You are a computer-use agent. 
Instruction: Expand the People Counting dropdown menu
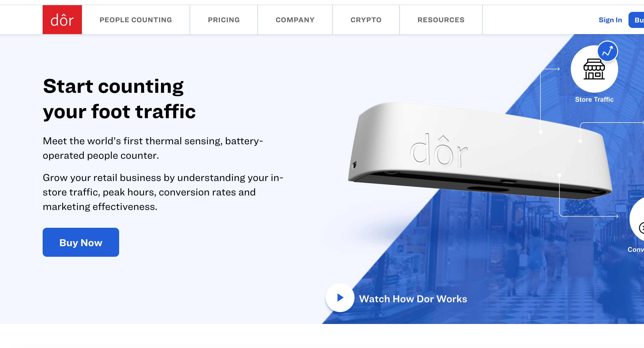coord(136,20)
